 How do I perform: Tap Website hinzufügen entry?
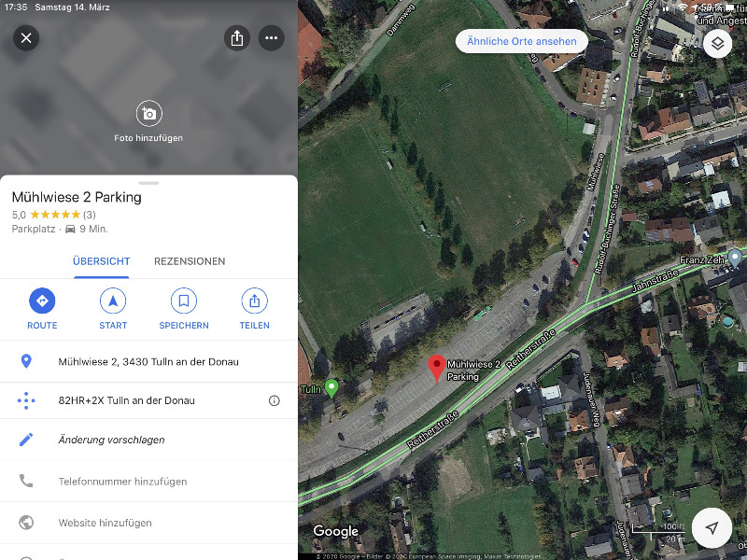pos(148,523)
